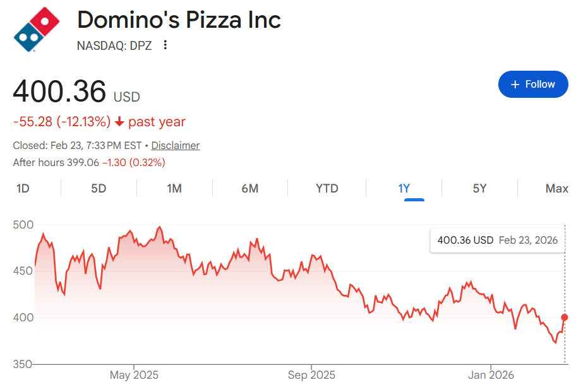Switch to the Max time range
The image size is (576, 392).
click(556, 188)
